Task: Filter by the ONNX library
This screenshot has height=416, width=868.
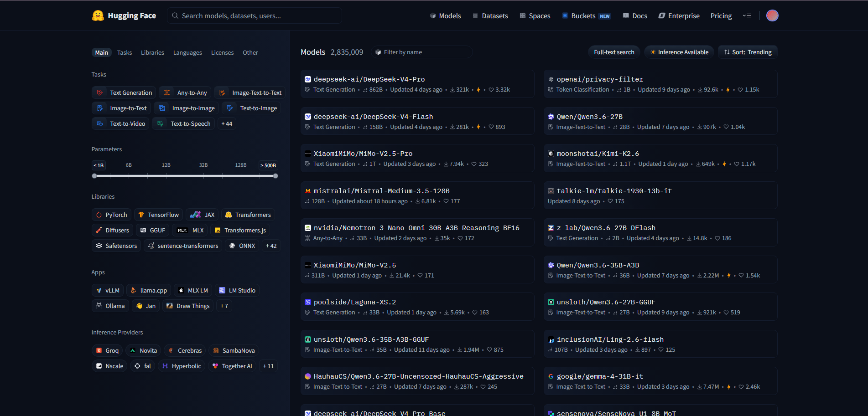Action: pyautogui.click(x=242, y=246)
